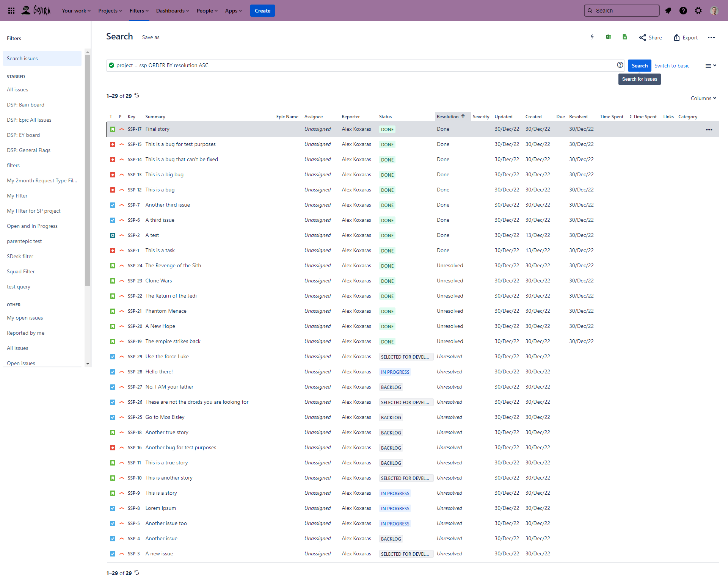Click the Export button icon
The height and width of the screenshot is (580, 728).
pos(676,37)
